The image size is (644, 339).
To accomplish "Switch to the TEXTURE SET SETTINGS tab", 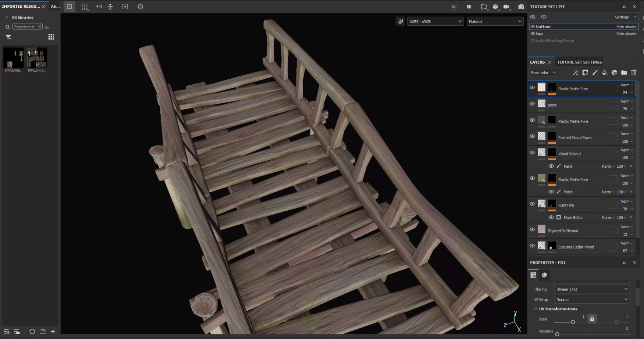I will click(x=579, y=62).
